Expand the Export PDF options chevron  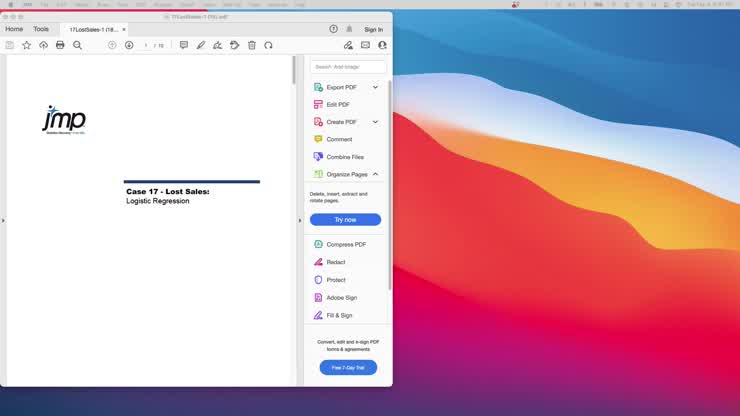tap(376, 87)
